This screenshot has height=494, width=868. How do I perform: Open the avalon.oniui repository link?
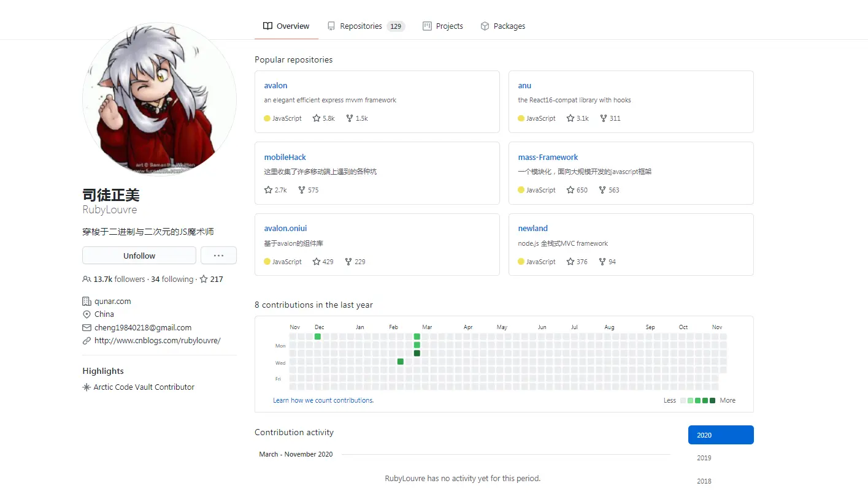(285, 228)
